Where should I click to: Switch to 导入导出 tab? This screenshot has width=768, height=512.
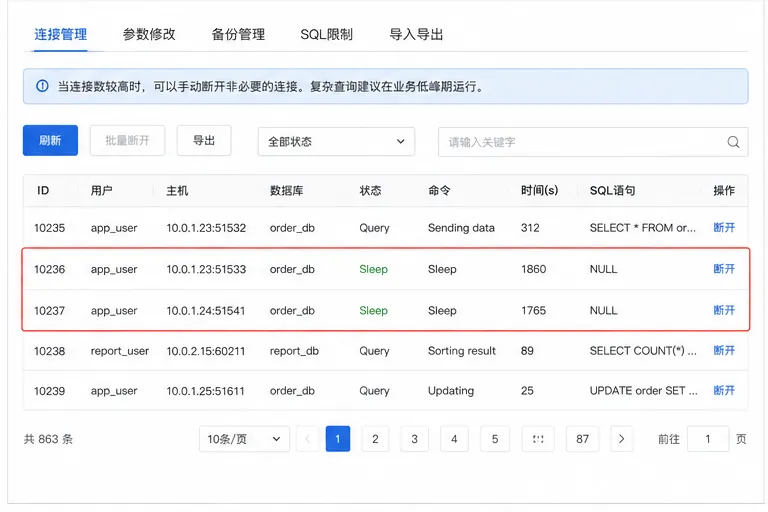[x=416, y=34]
